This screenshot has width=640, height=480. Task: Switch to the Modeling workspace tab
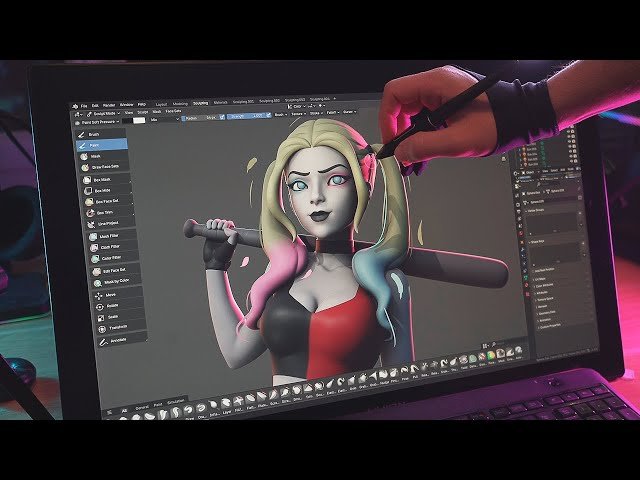[180, 103]
